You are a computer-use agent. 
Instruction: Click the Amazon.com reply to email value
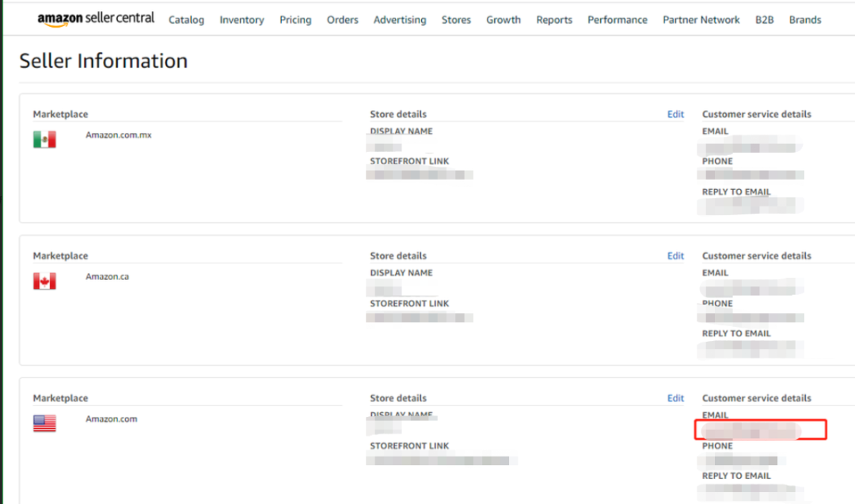click(x=750, y=492)
